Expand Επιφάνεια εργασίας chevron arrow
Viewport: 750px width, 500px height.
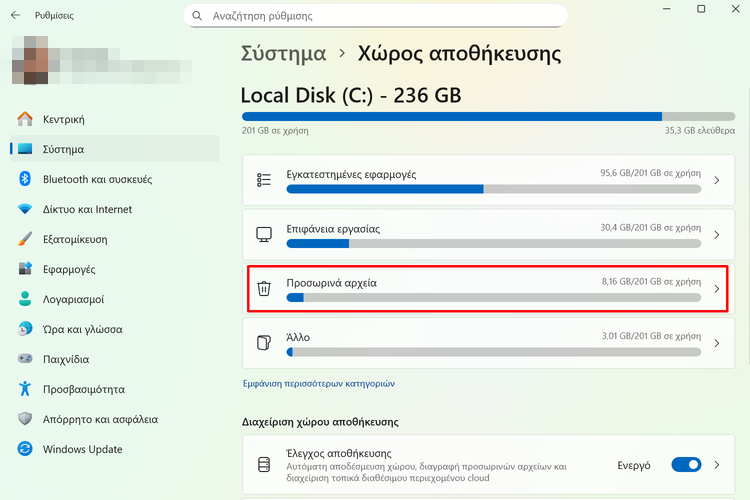[x=717, y=235]
